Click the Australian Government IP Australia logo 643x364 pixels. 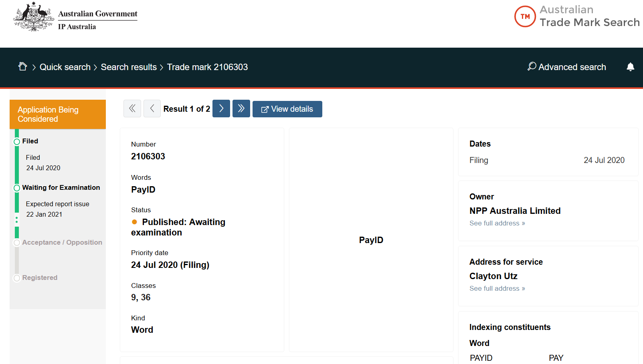click(x=75, y=17)
